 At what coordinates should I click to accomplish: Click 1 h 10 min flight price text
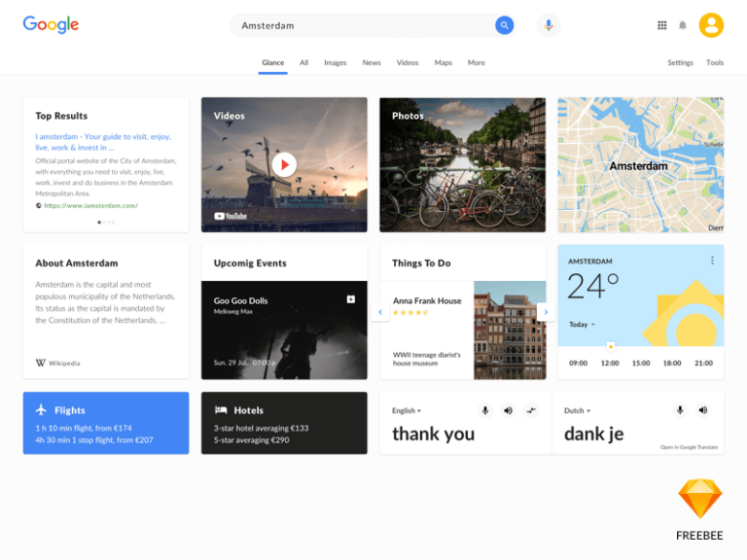84,428
